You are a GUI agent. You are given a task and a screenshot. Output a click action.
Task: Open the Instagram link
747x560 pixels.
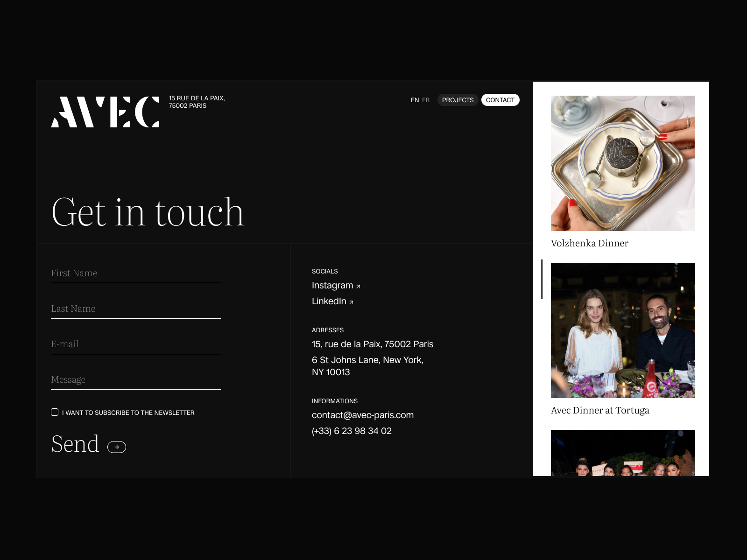coord(332,286)
